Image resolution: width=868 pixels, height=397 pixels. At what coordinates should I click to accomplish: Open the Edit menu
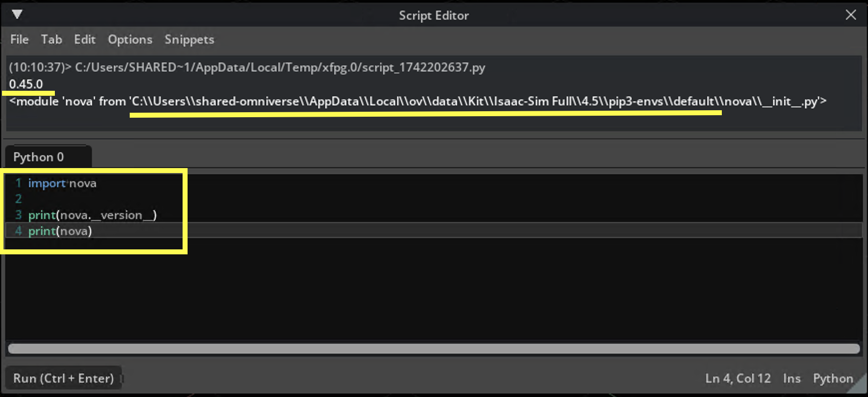84,39
